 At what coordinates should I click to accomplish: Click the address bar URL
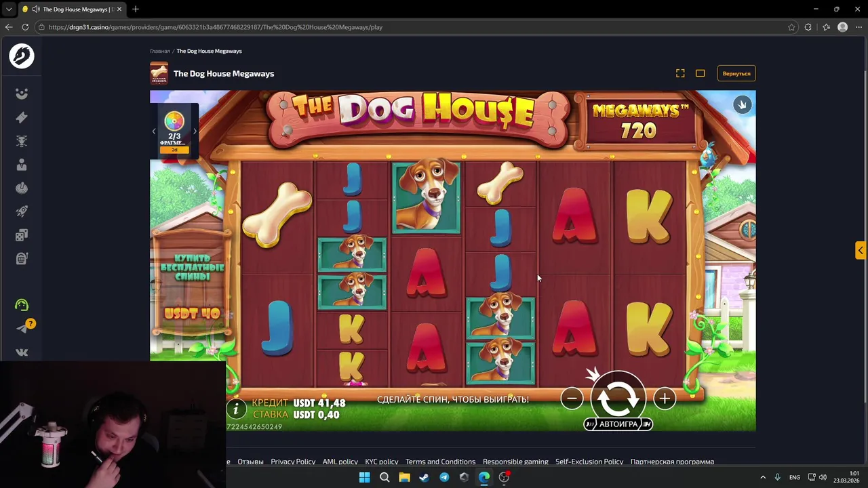coord(216,27)
